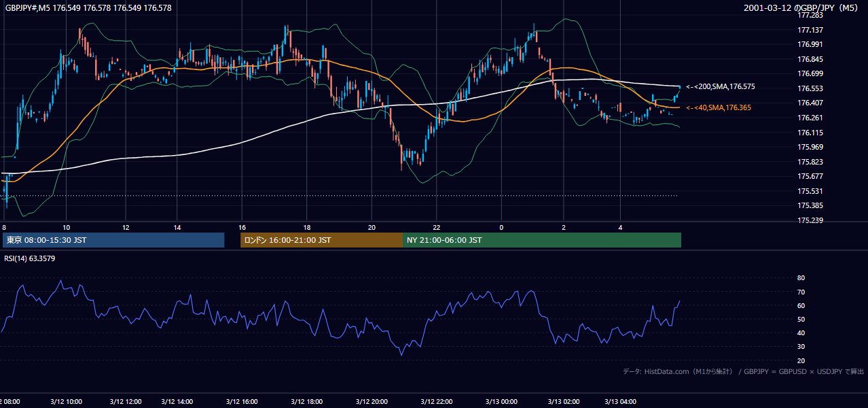Click price axis value 176.553
Viewport: 868px width, 408px height.
(x=810, y=88)
